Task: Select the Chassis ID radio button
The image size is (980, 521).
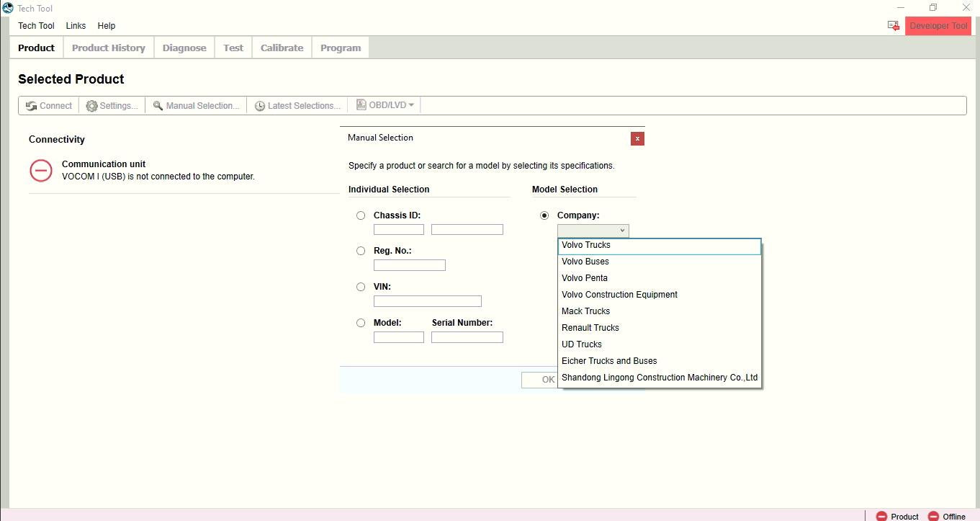Action: [361, 215]
